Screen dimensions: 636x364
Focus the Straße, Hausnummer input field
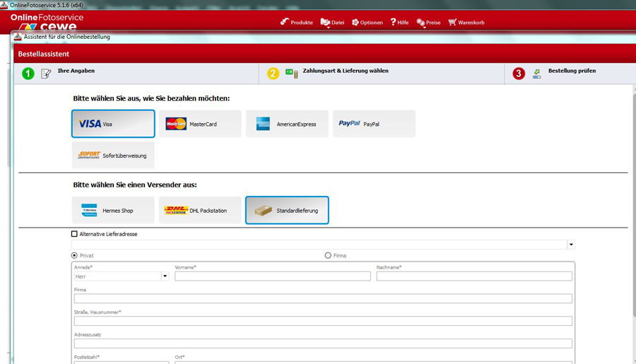(x=323, y=321)
